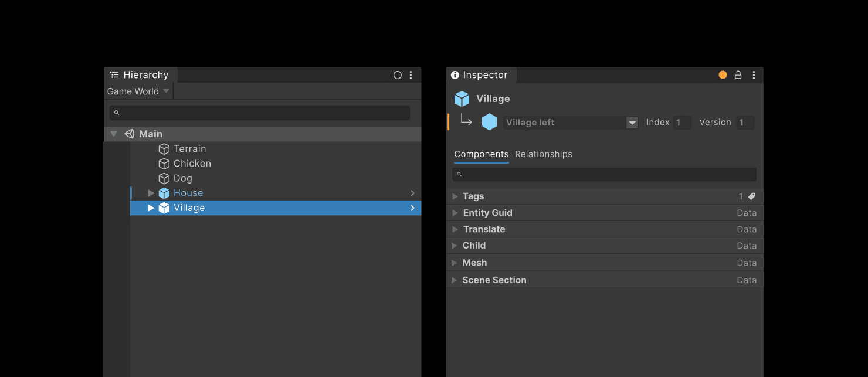The image size is (868, 377).
Task: Click the Dog entity cube icon
Action: pos(164,178)
